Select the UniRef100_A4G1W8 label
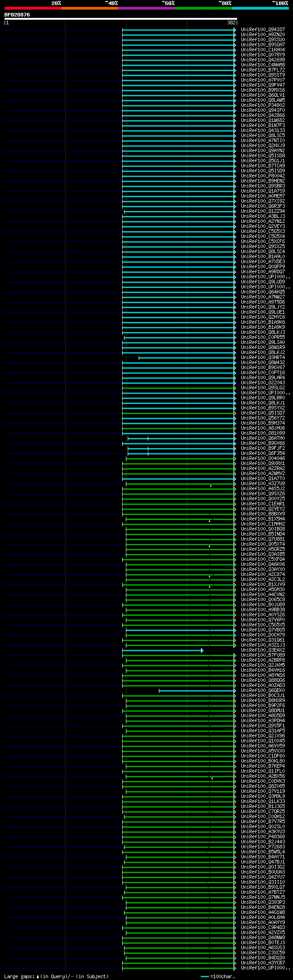 (263, 912)
